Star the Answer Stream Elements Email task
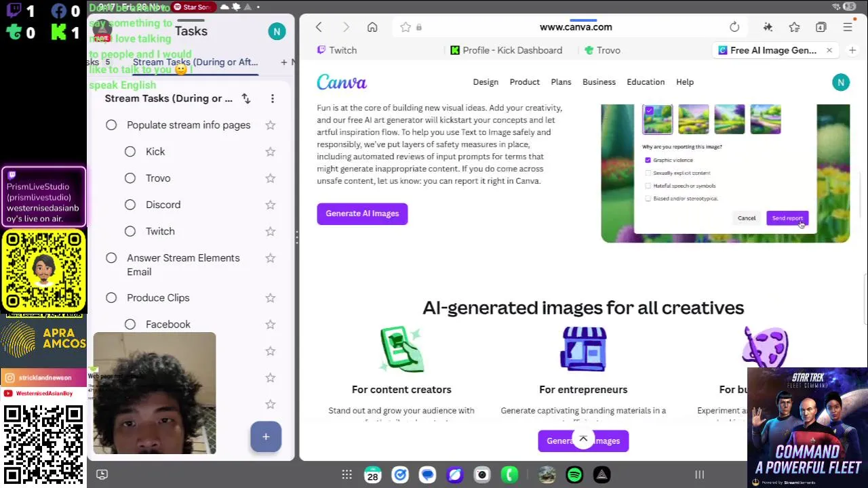The image size is (868, 488). [x=271, y=258]
